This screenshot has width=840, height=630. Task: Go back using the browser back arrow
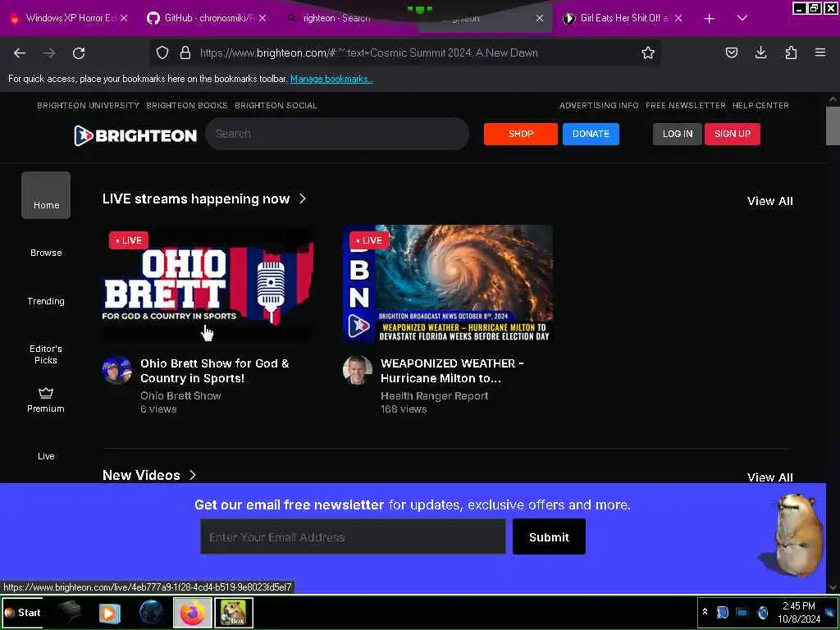click(20, 53)
